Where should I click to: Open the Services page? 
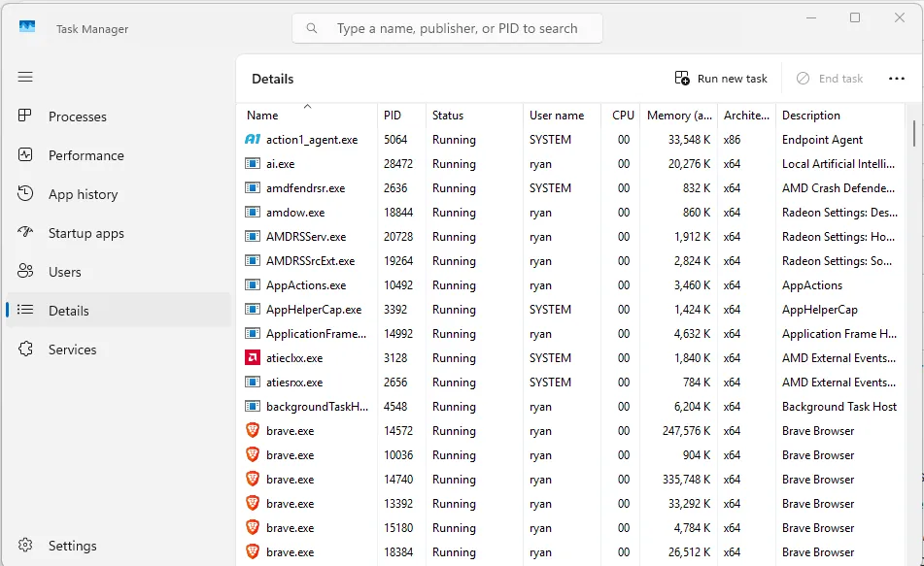[x=118, y=350]
